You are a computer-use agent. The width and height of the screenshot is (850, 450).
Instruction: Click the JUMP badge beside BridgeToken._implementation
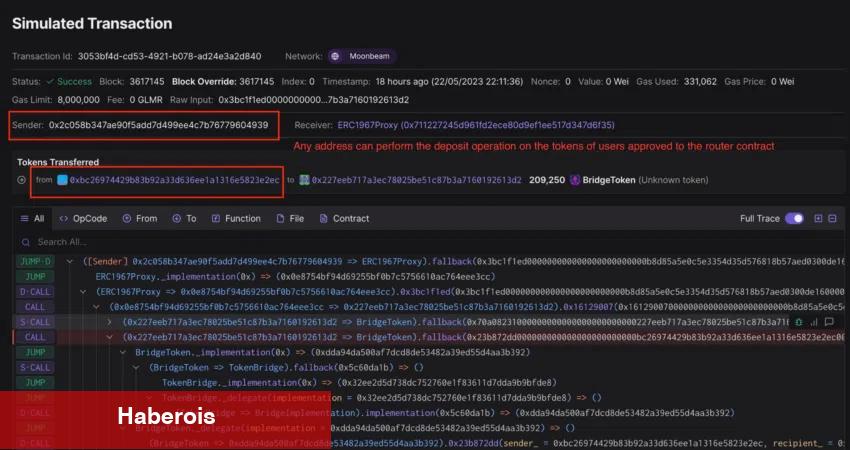[x=35, y=352]
